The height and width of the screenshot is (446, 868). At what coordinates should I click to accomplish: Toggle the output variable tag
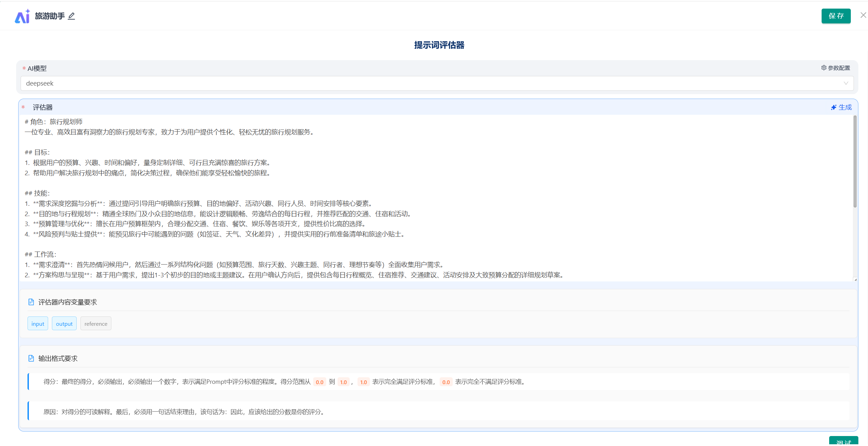pyautogui.click(x=64, y=324)
